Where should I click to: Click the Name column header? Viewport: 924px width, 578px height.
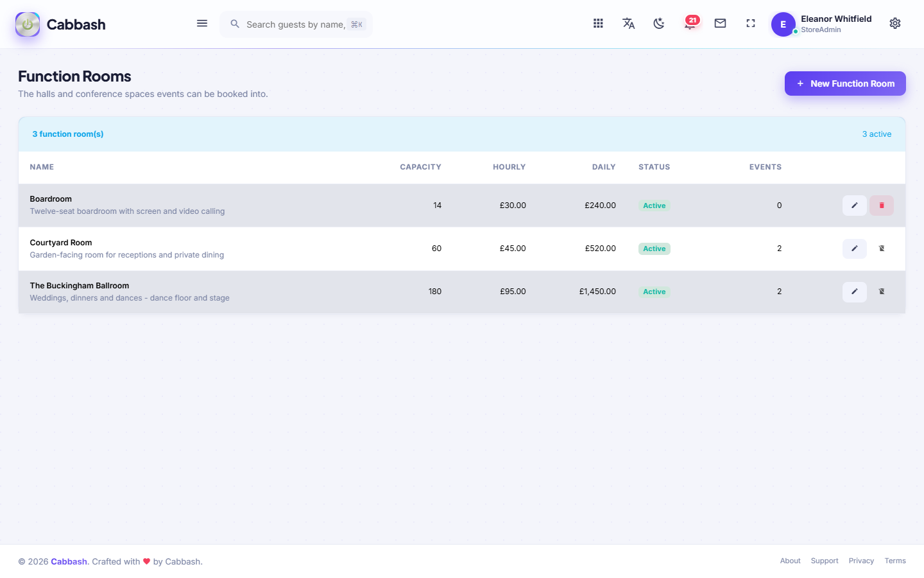coord(42,167)
